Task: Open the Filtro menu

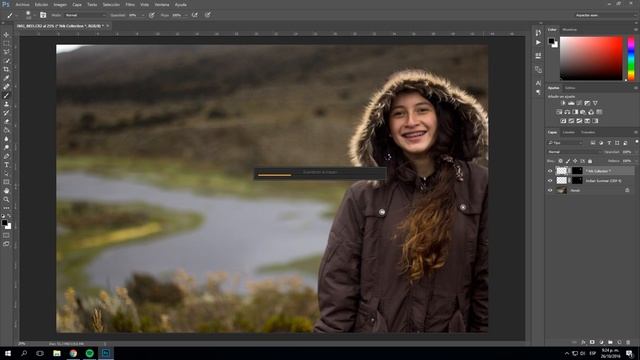Action: tap(130, 5)
